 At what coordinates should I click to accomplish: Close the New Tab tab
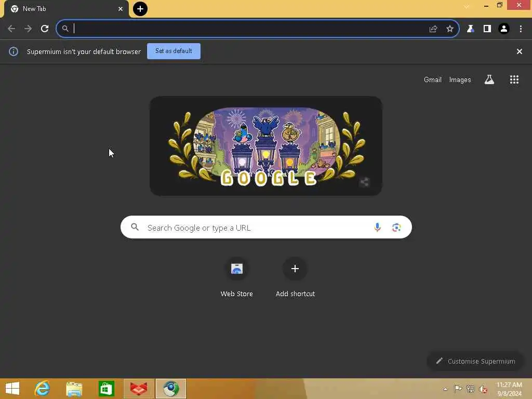pyautogui.click(x=121, y=9)
